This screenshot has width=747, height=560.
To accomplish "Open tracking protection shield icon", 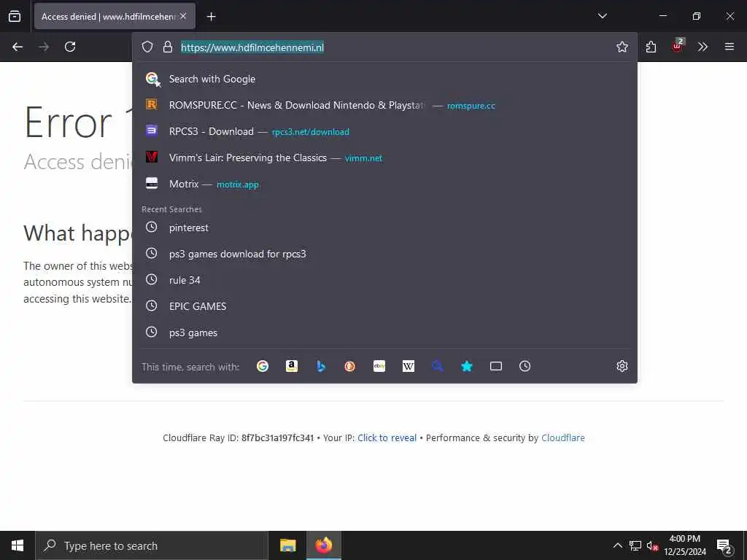I will [x=147, y=47].
